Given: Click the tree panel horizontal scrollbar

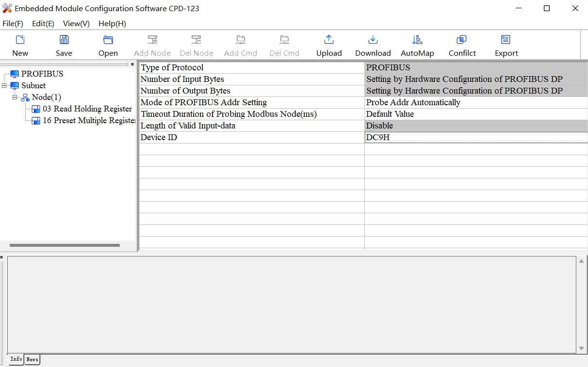Looking at the screenshot, I should [x=65, y=245].
